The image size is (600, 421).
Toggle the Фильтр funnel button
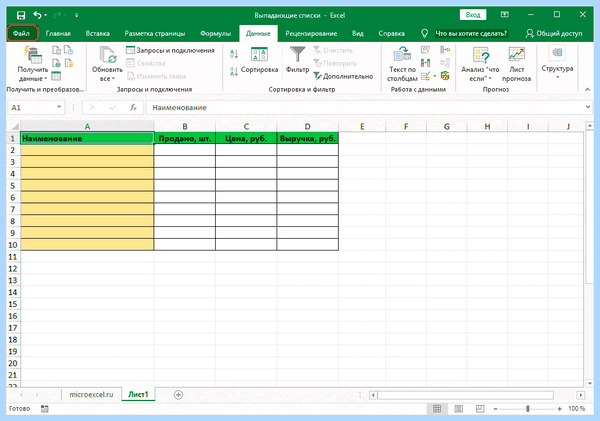pos(297,60)
